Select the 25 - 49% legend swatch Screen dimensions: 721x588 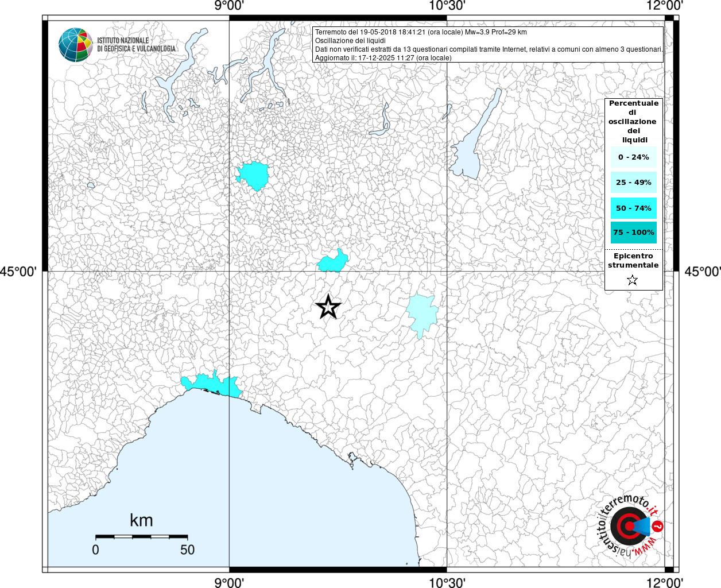(x=633, y=183)
